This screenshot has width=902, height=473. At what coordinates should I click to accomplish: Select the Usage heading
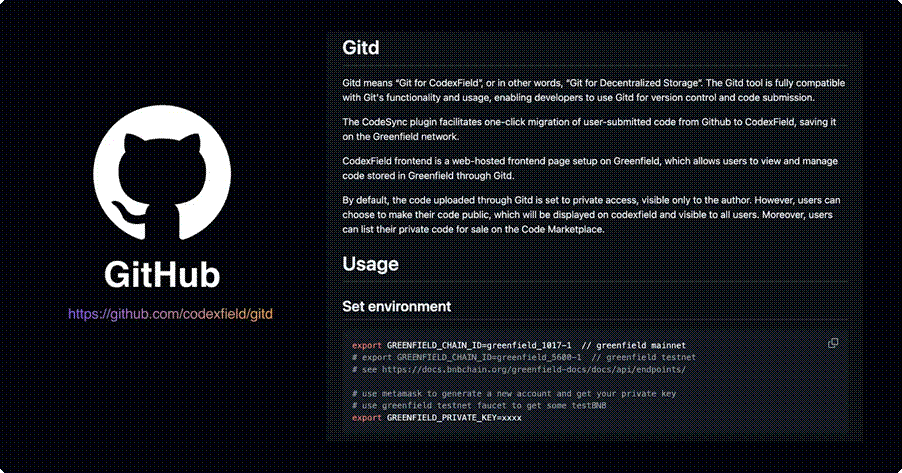click(370, 264)
